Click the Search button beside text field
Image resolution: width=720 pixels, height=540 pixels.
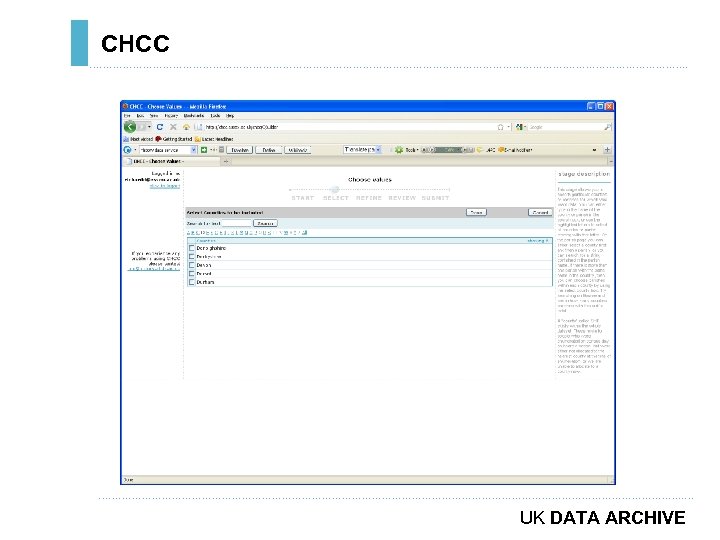[265, 223]
